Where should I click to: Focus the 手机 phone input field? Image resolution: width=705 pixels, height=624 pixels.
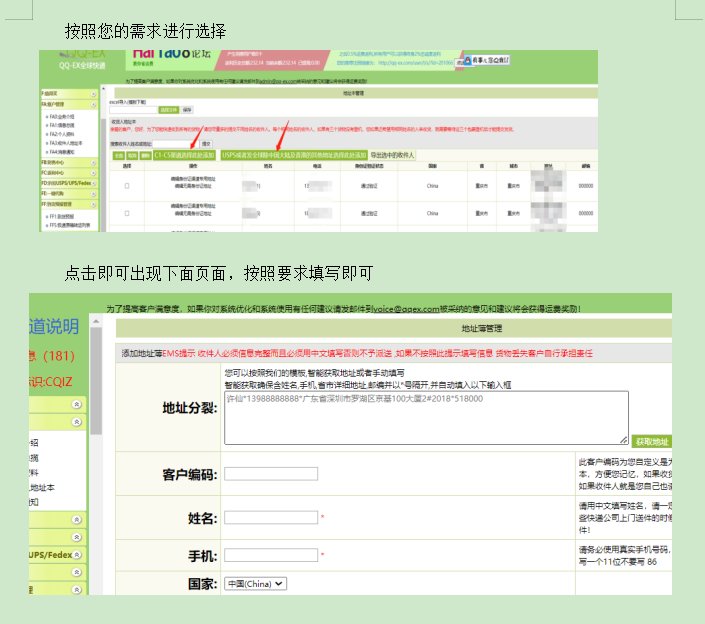pos(271,555)
